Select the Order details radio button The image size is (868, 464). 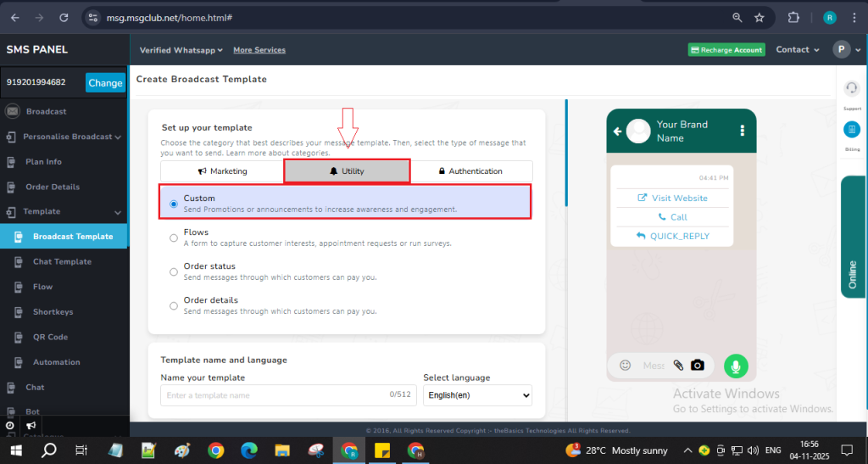[x=174, y=305]
